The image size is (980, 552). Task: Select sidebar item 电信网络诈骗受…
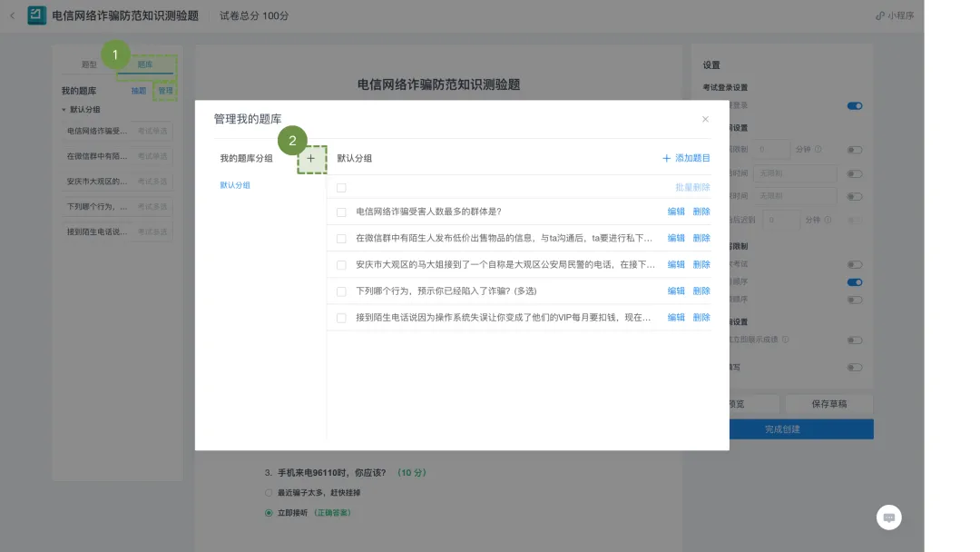click(x=117, y=132)
